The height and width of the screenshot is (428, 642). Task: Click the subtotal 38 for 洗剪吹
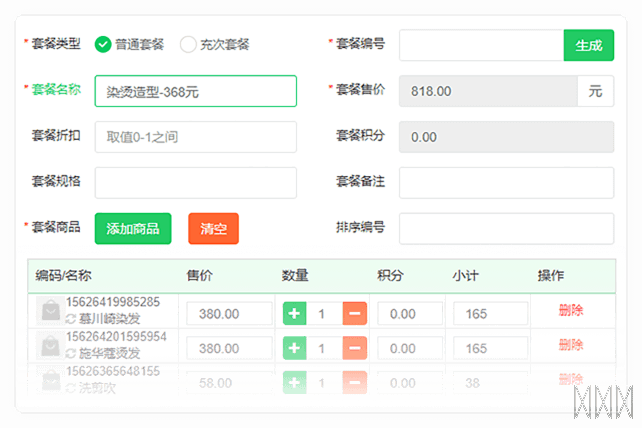pos(491,383)
